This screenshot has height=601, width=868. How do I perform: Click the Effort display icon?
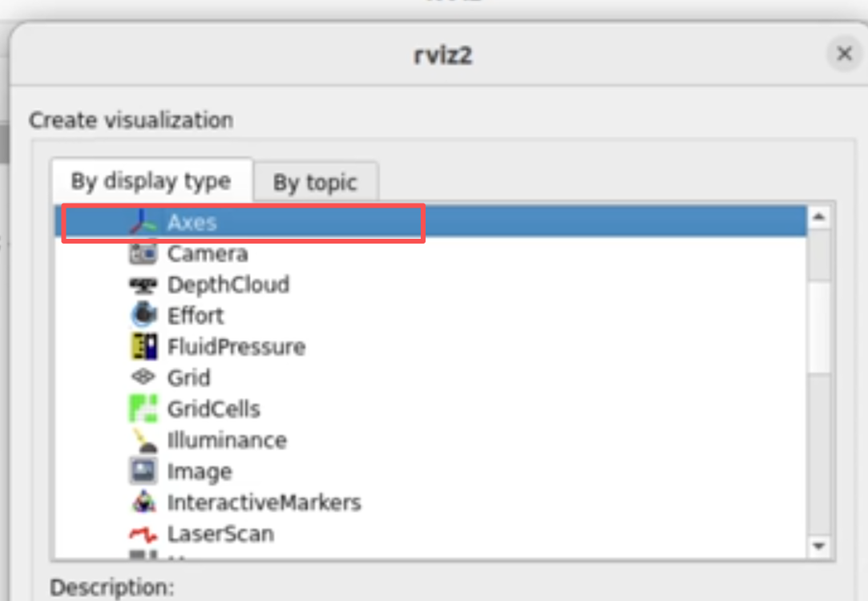pyautogui.click(x=143, y=316)
